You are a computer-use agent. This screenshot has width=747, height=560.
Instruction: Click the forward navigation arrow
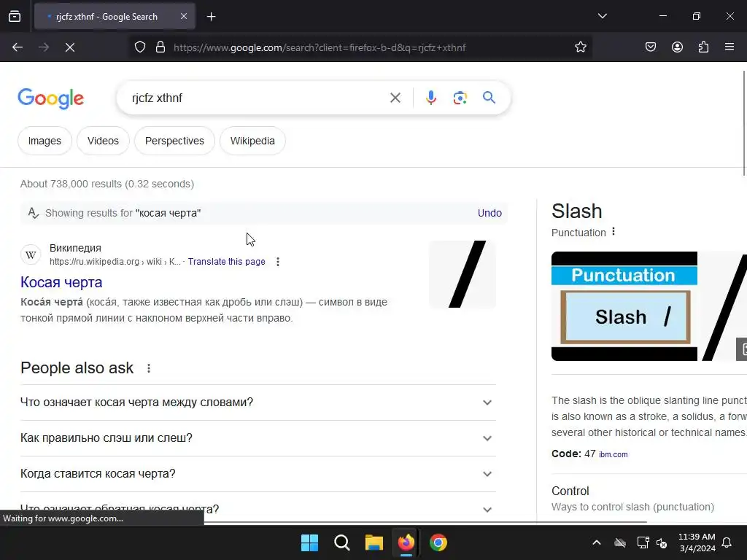click(44, 47)
